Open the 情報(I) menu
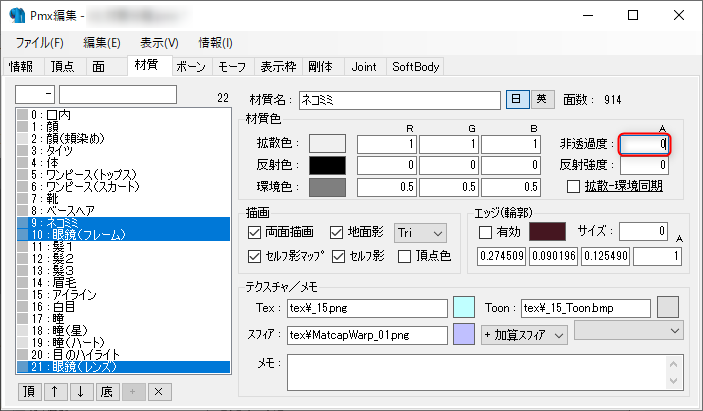This screenshot has height=411, width=703. click(x=215, y=43)
